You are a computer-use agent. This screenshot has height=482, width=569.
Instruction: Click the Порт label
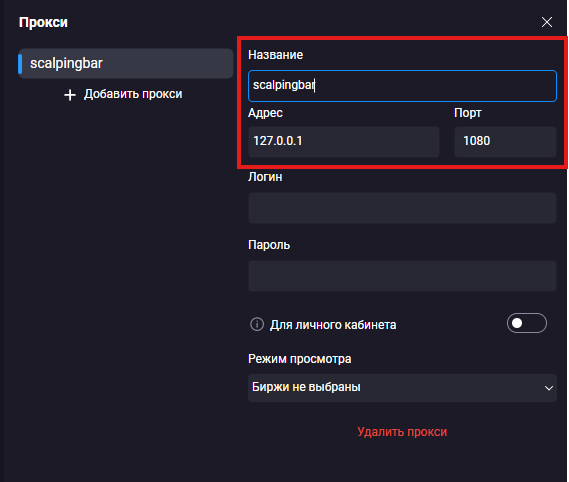pos(468,113)
